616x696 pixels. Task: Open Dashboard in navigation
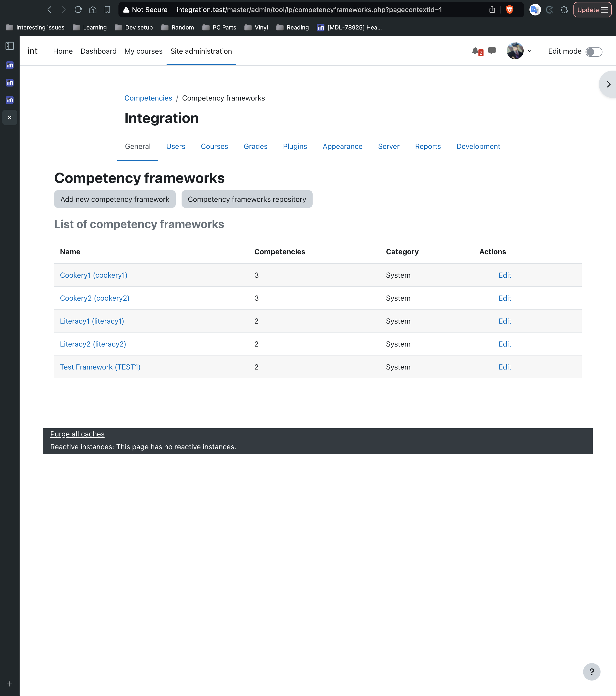pyautogui.click(x=98, y=51)
